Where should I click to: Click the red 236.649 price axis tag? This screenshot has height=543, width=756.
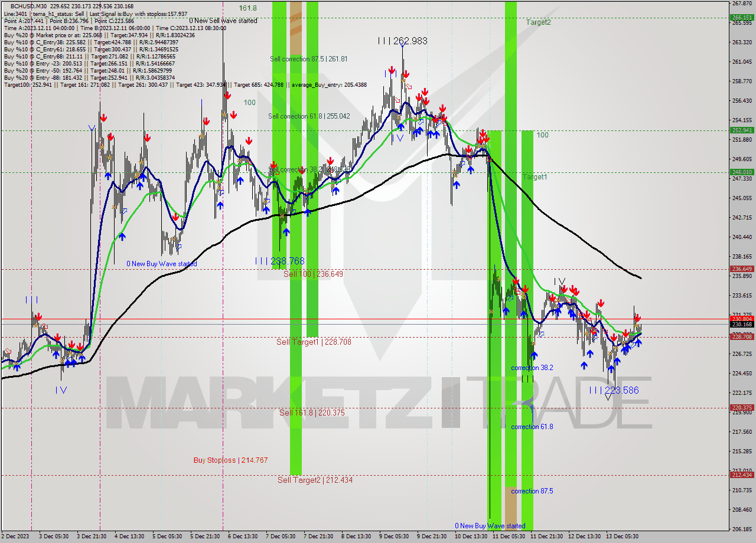(x=742, y=269)
